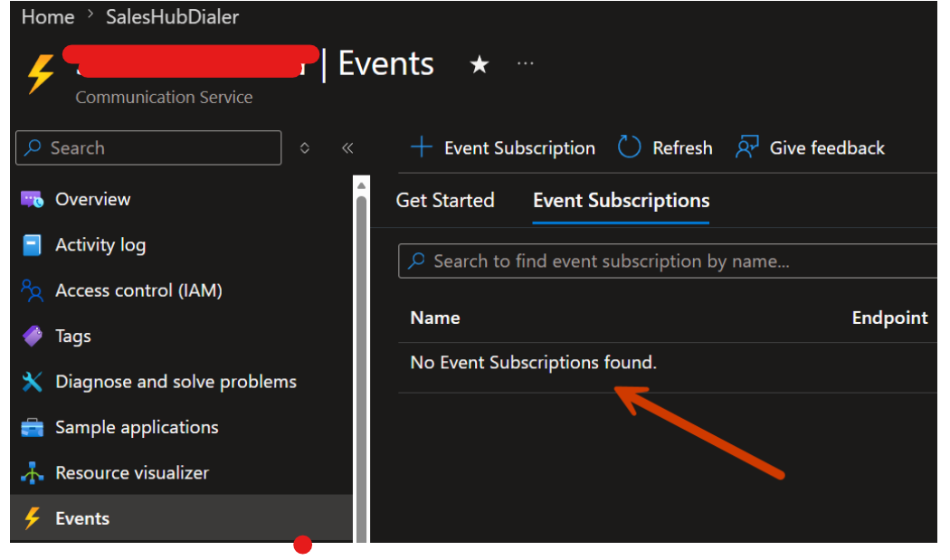Click 'No Event Subscriptions found.' text
950x560 pixels.
533,363
